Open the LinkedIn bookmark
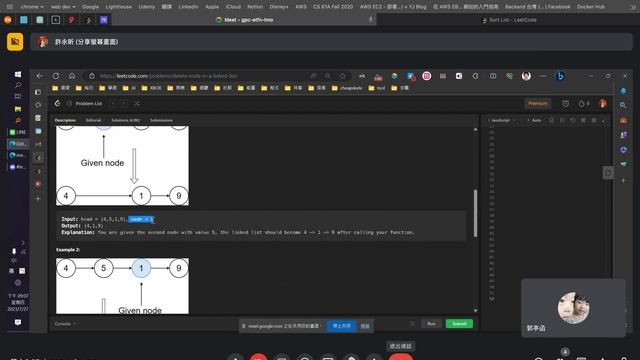Image resolution: width=640 pixels, height=360 pixels. pos(188,7)
